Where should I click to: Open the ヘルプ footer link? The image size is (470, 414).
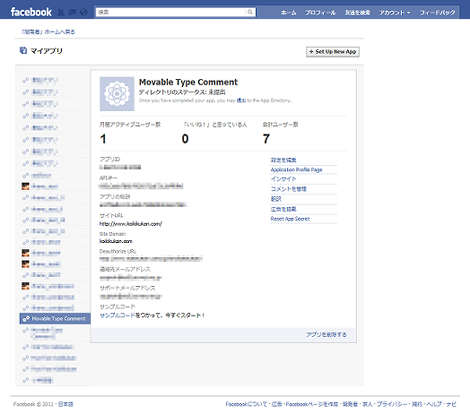[434, 404]
